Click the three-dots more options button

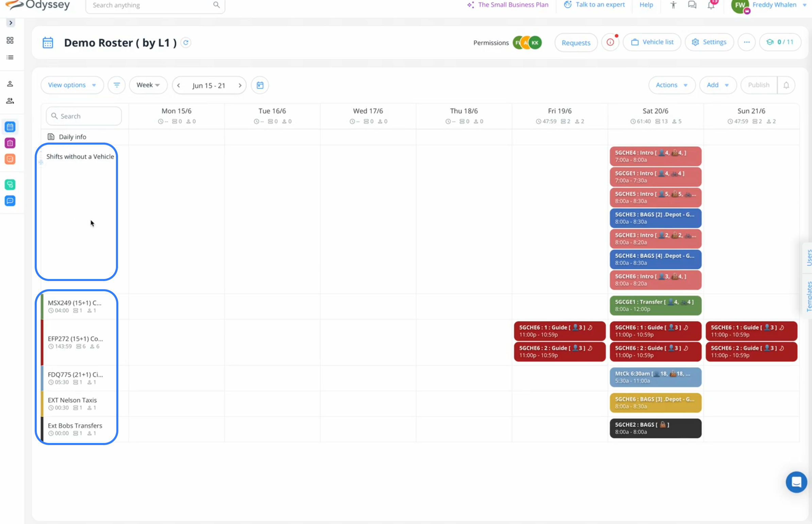[x=746, y=42]
